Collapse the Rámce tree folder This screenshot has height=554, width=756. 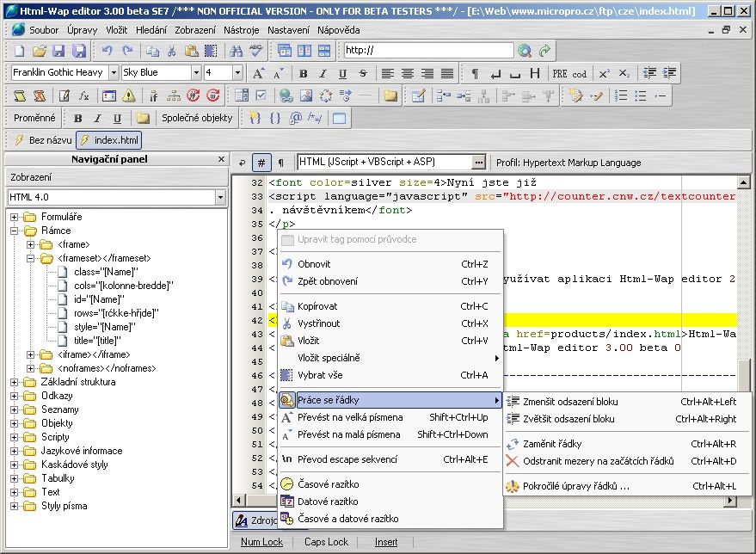point(15,231)
